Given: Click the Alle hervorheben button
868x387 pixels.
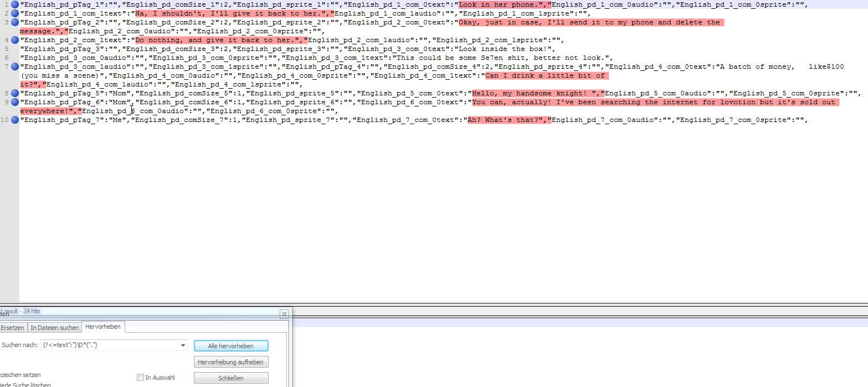Looking at the screenshot, I should (231, 346).
